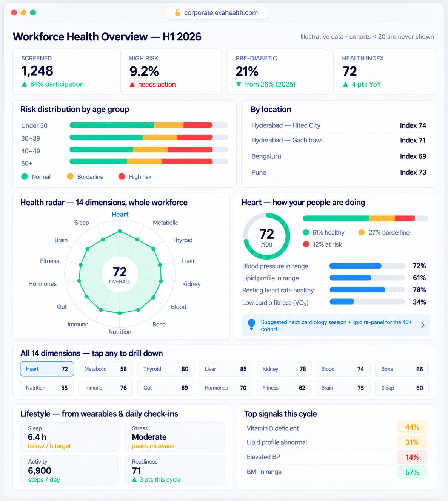This screenshot has width=448, height=501.
Task: Select the Thyroid 80 tile
Action: coord(166,369)
